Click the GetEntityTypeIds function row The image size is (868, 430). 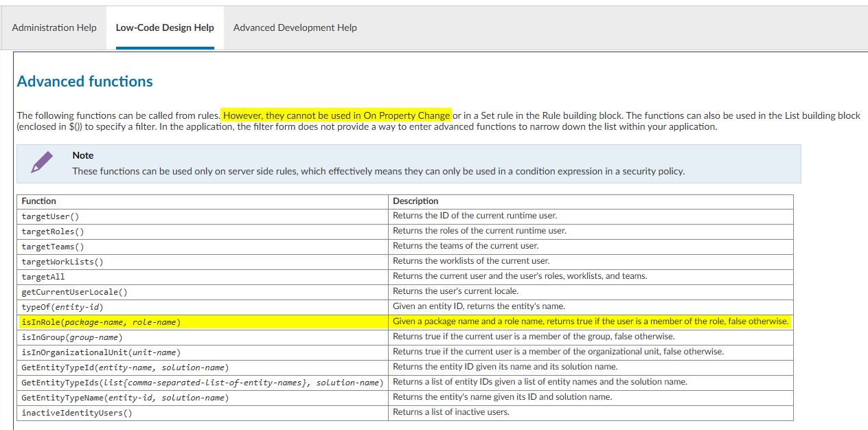point(202,383)
